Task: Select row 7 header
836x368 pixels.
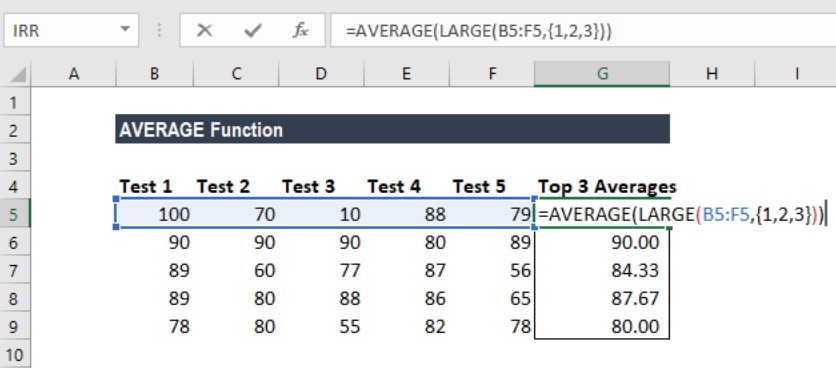Action: point(15,270)
